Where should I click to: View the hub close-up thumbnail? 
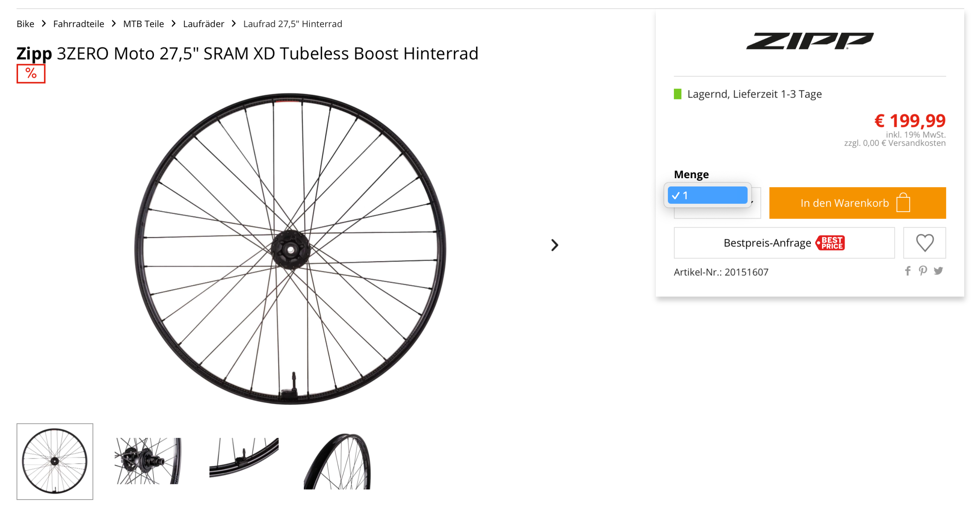pos(148,462)
